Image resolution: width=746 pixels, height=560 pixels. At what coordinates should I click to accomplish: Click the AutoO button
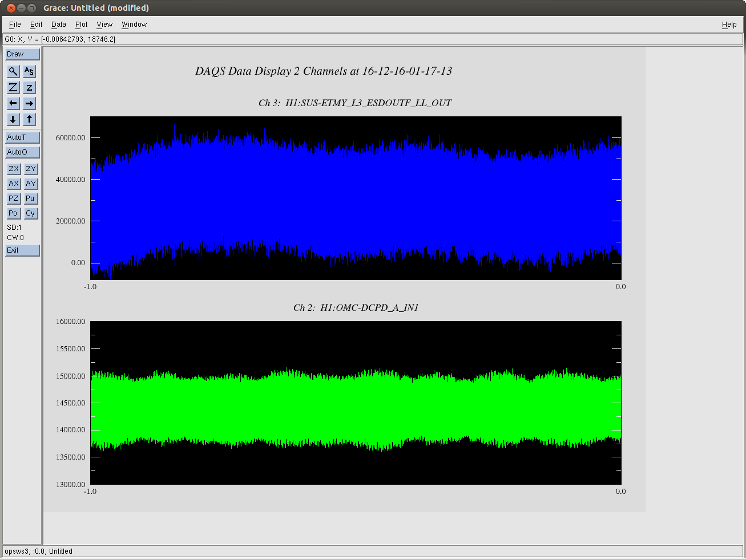pos(22,152)
